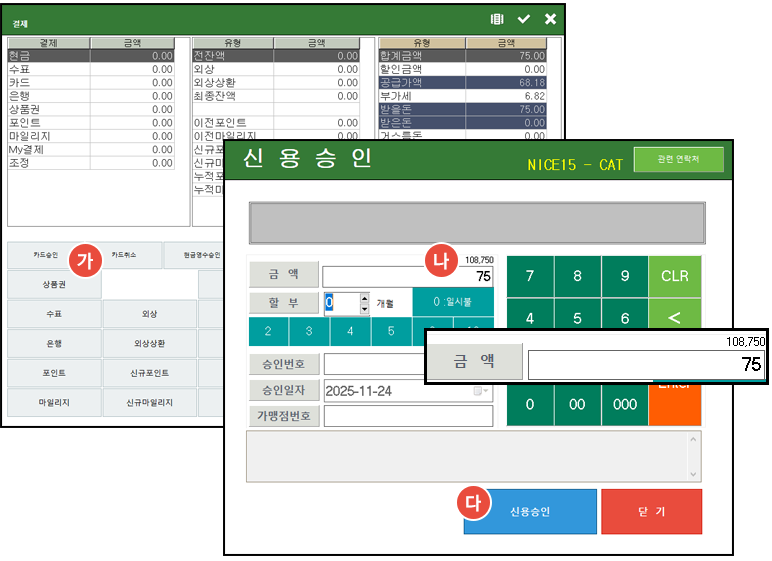Tap keypad digit 5
The image size is (772, 561).
[x=577, y=314]
